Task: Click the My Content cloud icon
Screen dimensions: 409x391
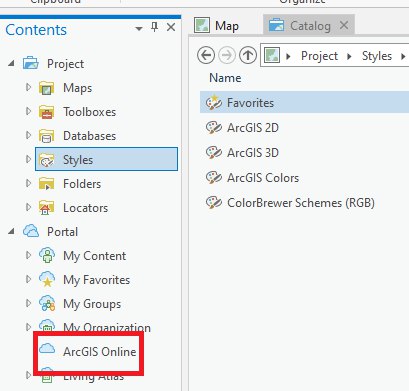Action: coord(47,255)
